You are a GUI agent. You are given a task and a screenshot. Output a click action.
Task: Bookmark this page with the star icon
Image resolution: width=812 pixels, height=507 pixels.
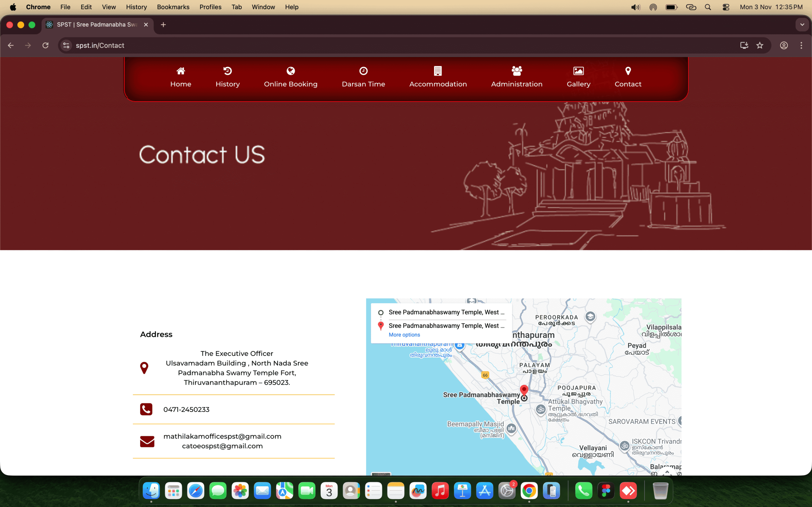point(760,45)
